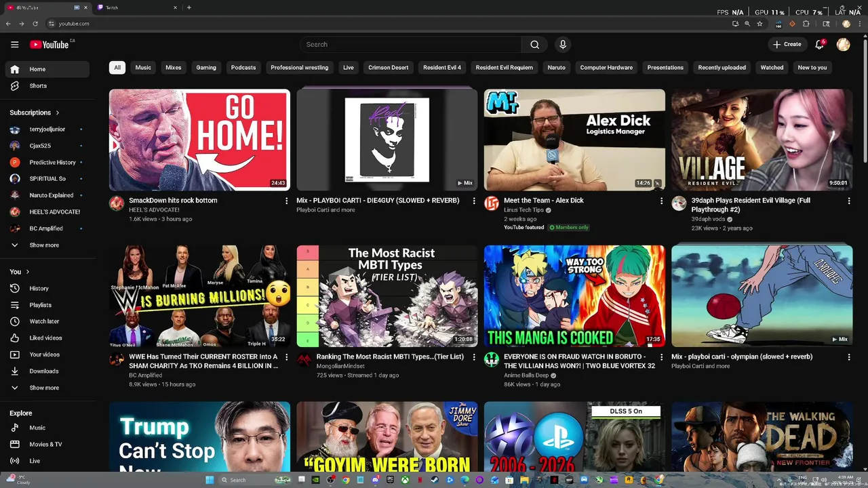
Task: Open the YouTube account avatar menu
Action: [x=843, y=45]
